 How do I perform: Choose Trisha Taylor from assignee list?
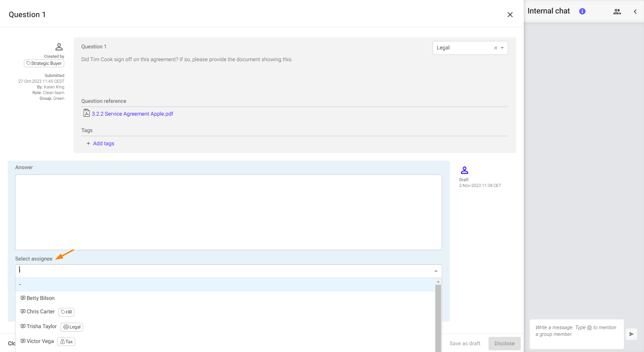point(42,326)
